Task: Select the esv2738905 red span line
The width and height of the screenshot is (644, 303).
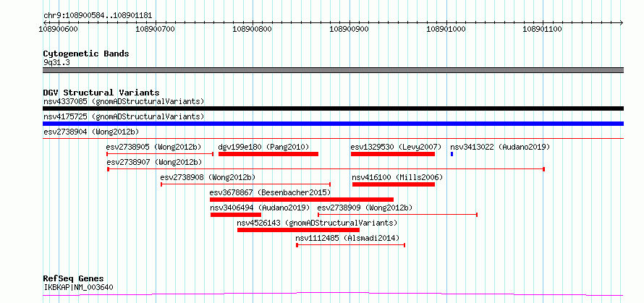Action: (160, 154)
